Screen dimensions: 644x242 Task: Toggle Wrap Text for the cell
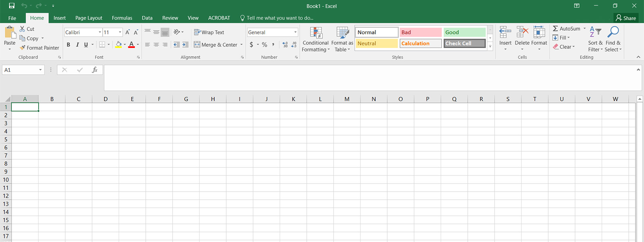(x=209, y=32)
